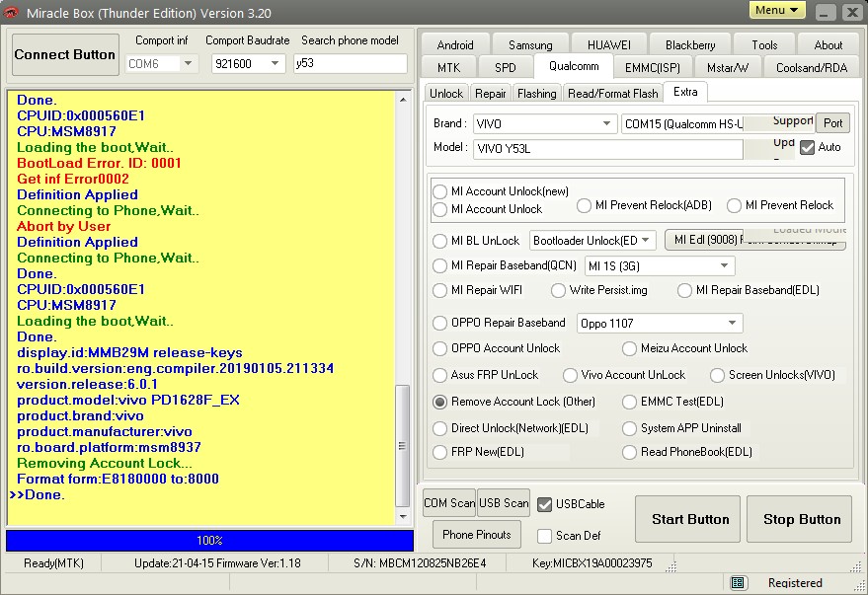This screenshot has width=868, height=595.
Task: Click the status bar icon beside Registered
Action: (737, 582)
